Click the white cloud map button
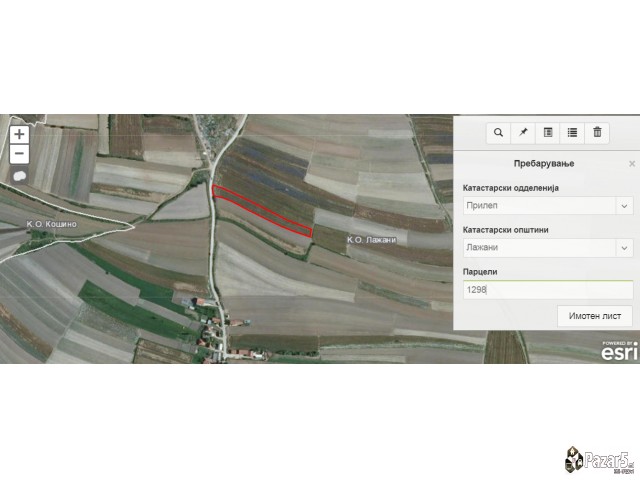640x480 pixels. point(20,177)
